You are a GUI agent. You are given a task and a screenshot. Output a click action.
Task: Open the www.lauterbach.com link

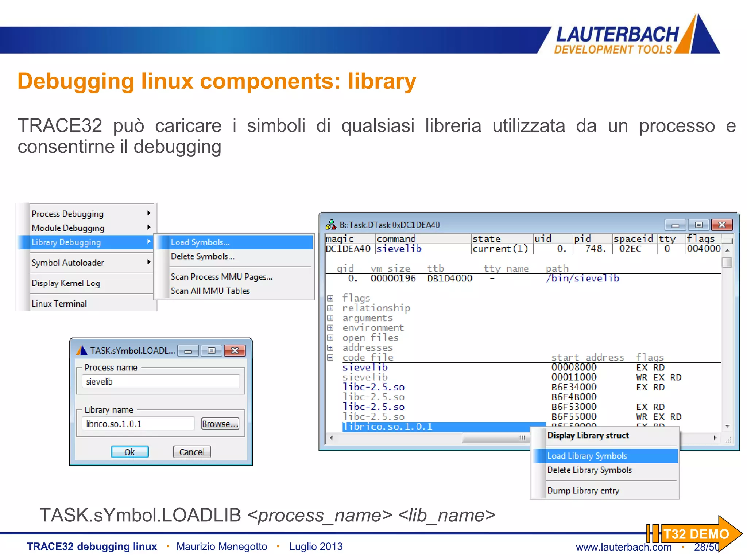pos(624,547)
